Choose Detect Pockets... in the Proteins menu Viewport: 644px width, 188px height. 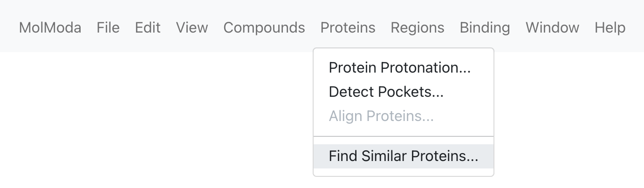tap(404, 92)
